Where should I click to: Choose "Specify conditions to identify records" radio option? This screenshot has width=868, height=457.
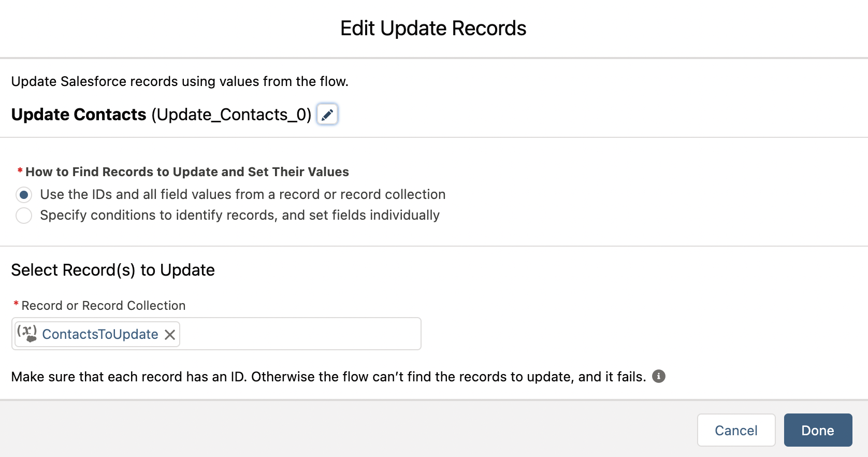[24, 216]
